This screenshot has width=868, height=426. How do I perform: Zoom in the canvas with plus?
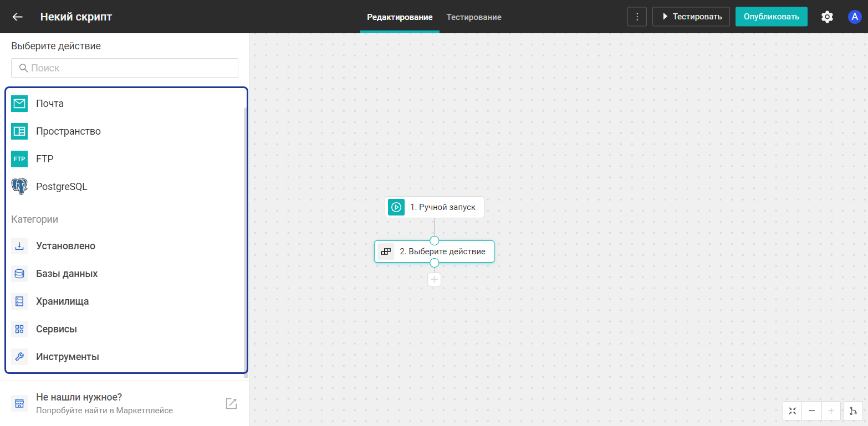point(831,411)
